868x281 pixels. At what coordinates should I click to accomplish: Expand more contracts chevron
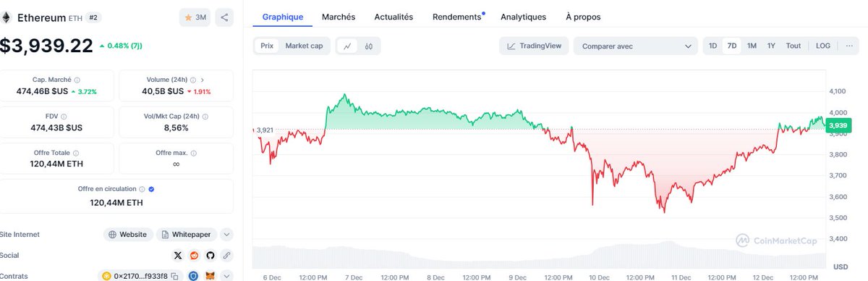tap(226, 276)
